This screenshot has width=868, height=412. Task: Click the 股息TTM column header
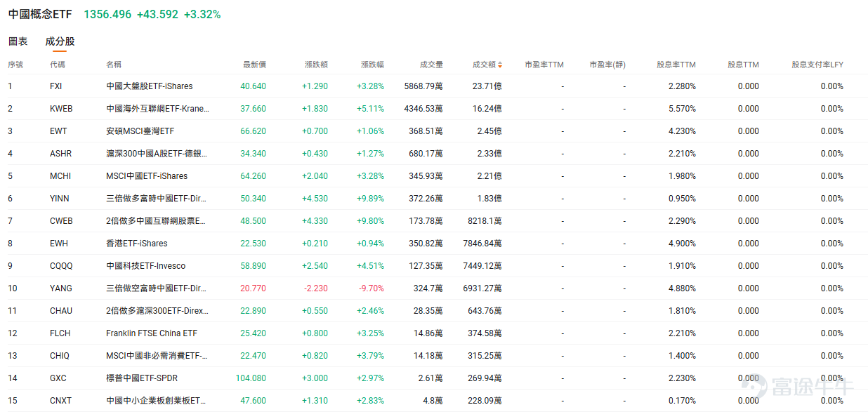(743, 65)
